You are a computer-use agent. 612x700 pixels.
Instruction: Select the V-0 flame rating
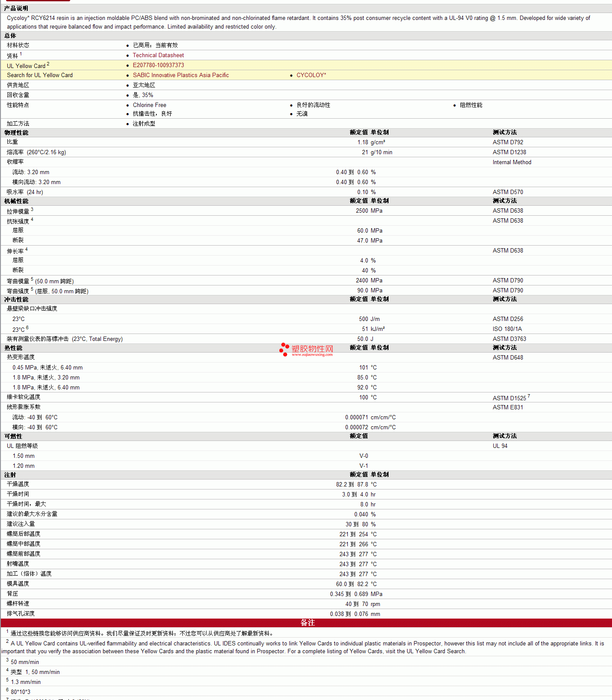pyautogui.click(x=364, y=456)
